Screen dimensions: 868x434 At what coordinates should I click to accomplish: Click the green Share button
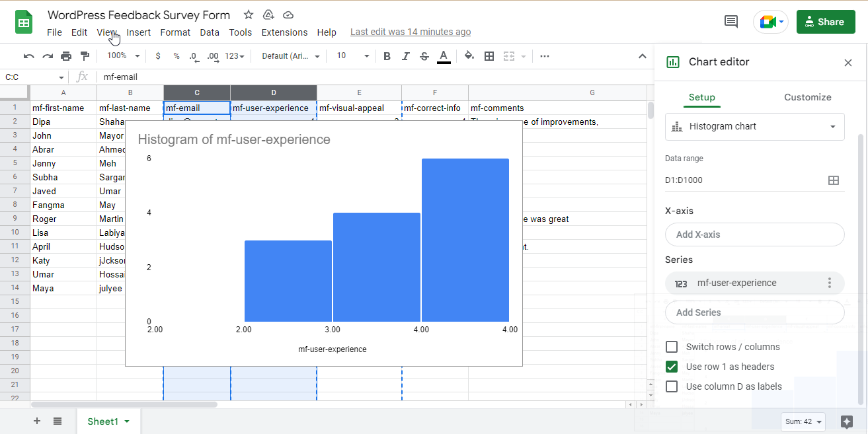(x=826, y=22)
